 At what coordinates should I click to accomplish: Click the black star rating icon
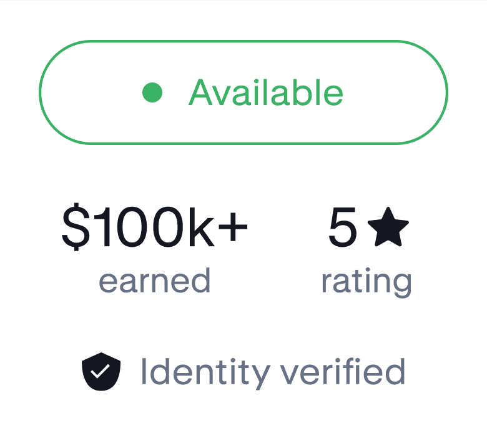click(x=388, y=229)
